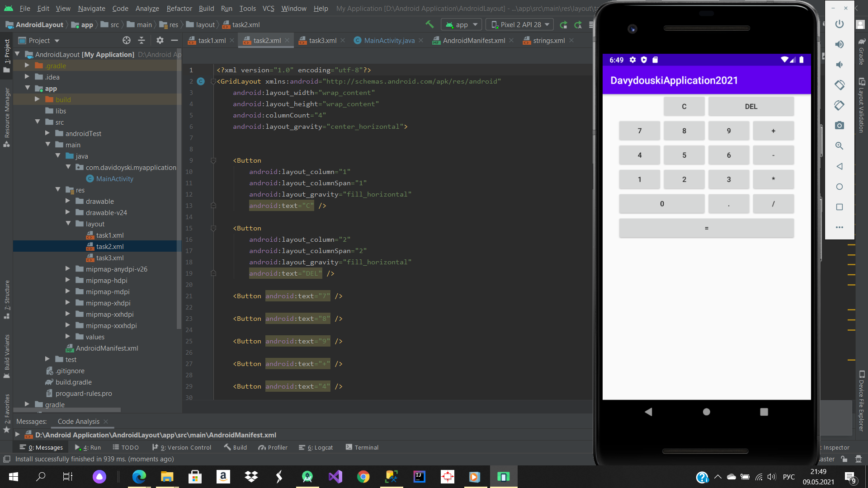Switch to strings.xml editor tab
The image size is (868, 488).
click(x=548, y=40)
